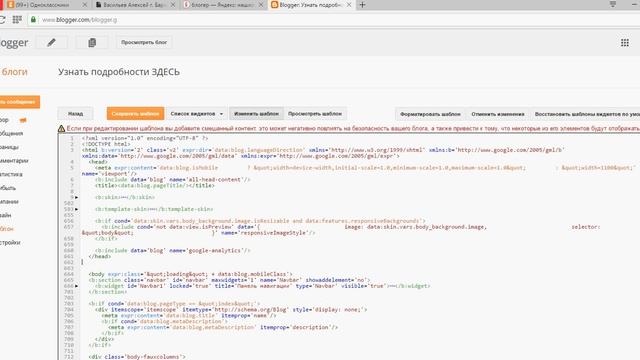Open a new browser tab with plus icon

pyautogui.click(x=362, y=5)
